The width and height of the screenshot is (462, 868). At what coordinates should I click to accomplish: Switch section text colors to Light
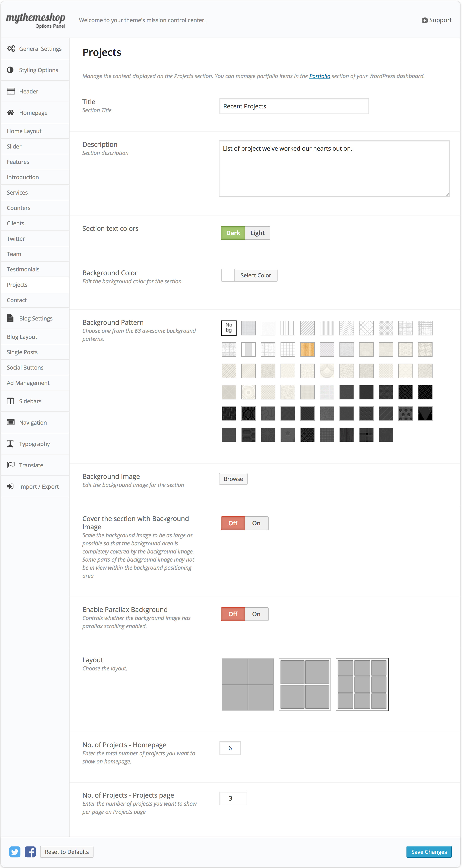pos(257,233)
